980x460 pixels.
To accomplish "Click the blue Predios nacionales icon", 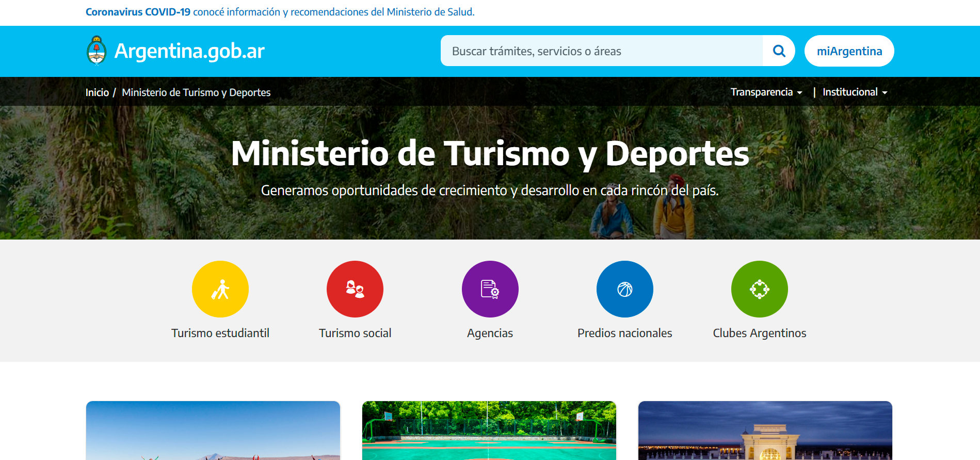I will click(x=624, y=289).
